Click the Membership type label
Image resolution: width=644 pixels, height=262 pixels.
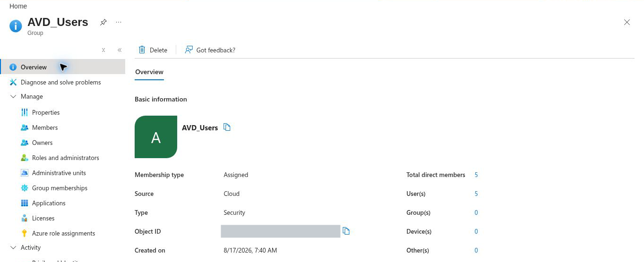point(159,175)
